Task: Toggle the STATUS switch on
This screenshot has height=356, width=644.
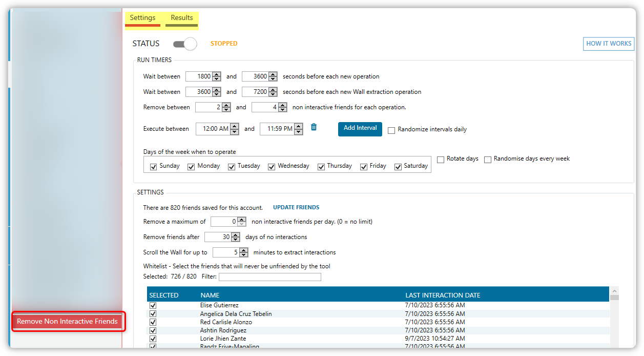Action: point(185,44)
